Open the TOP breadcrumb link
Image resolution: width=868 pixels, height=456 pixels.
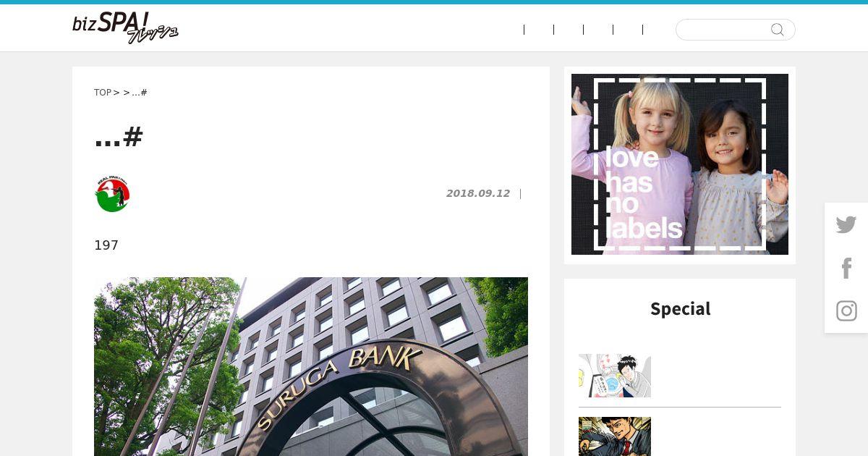[103, 93]
